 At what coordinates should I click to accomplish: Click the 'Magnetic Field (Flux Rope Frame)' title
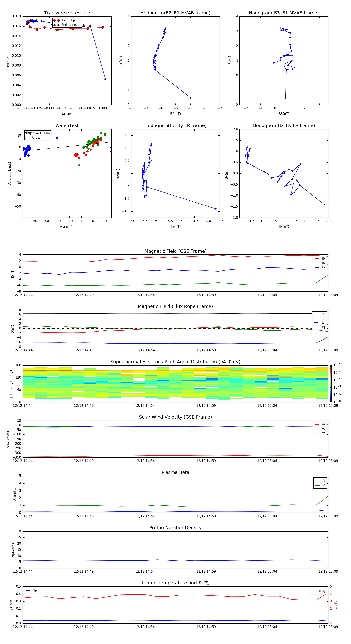pos(175,307)
